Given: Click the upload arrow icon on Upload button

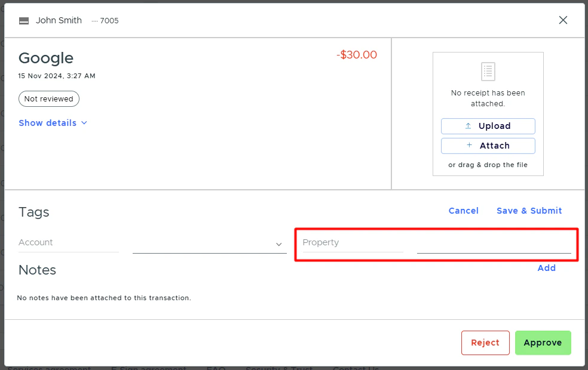Looking at the screenshot, I should (470, 126).
